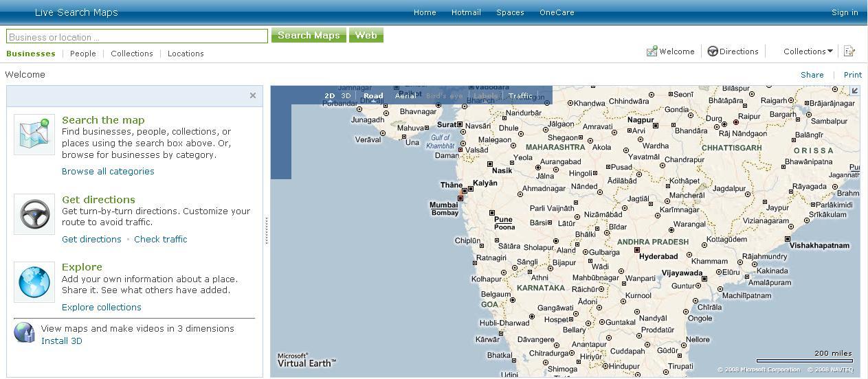Screen dimensions: 868x379
Task: Click the Search the map thumbnail icon
Action: [x=34, y=135]
